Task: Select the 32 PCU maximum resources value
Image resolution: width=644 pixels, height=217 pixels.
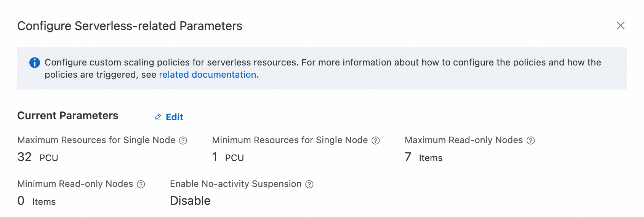Action: (37, 157)
